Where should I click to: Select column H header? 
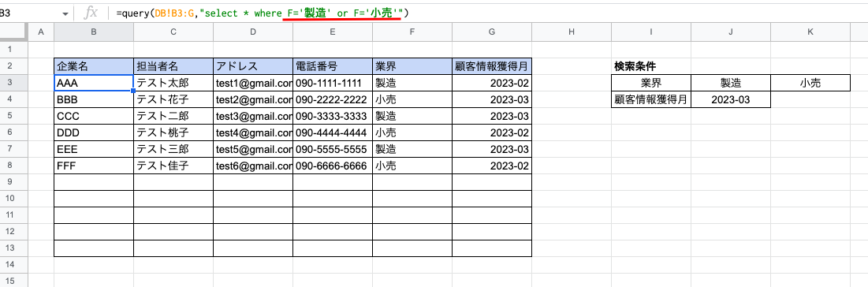tap(572, 32)
